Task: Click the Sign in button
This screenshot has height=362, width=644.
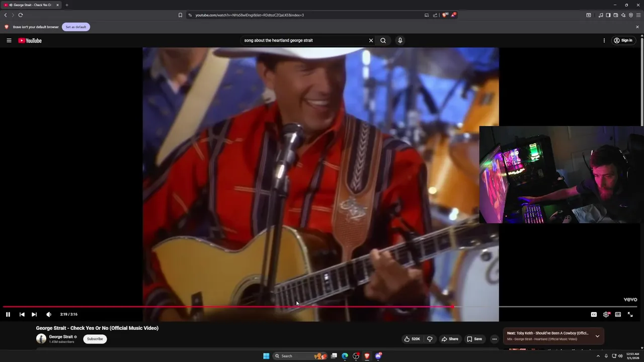Action: 623,40
